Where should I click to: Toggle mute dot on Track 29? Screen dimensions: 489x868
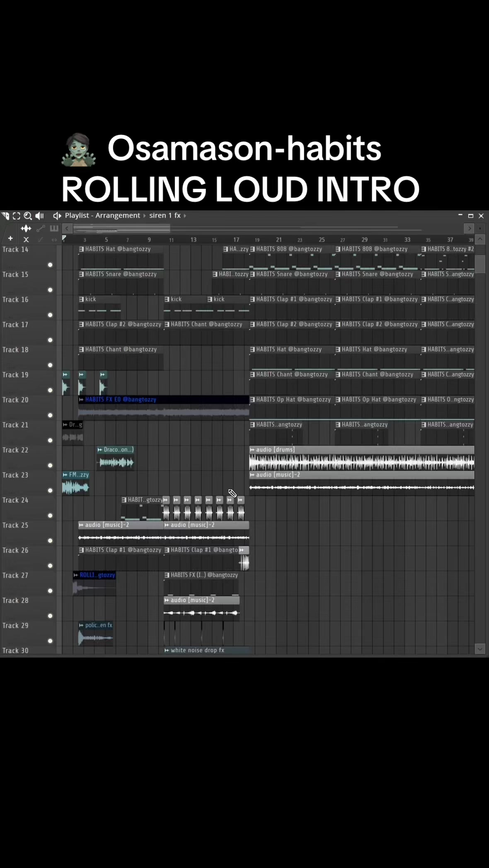[x=50, y=641]
